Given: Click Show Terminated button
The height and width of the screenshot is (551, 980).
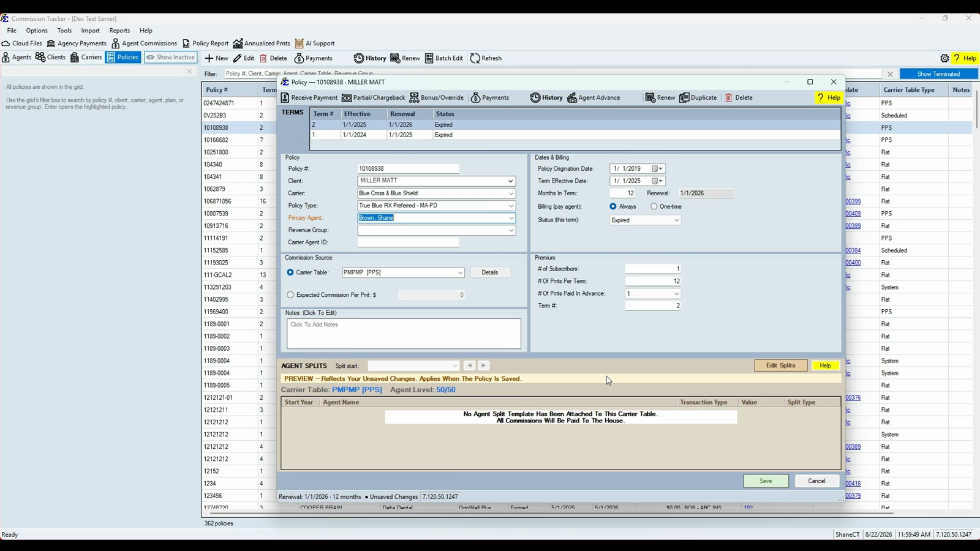Looking at the screenshot, I should point(938,74).
